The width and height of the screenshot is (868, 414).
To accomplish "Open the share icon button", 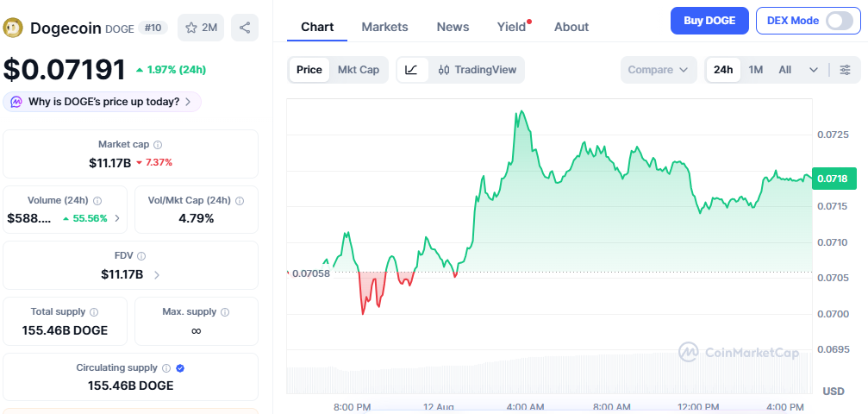I will [245, 28].
